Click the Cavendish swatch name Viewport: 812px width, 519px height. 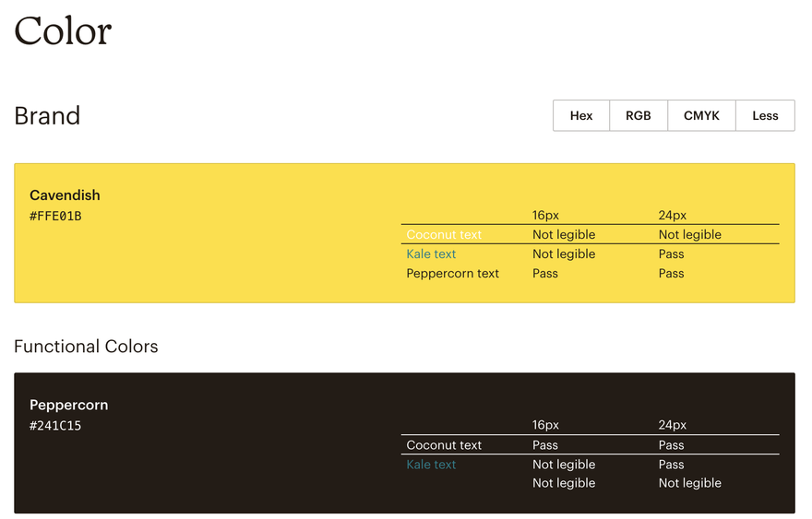[x=65, y=195]
